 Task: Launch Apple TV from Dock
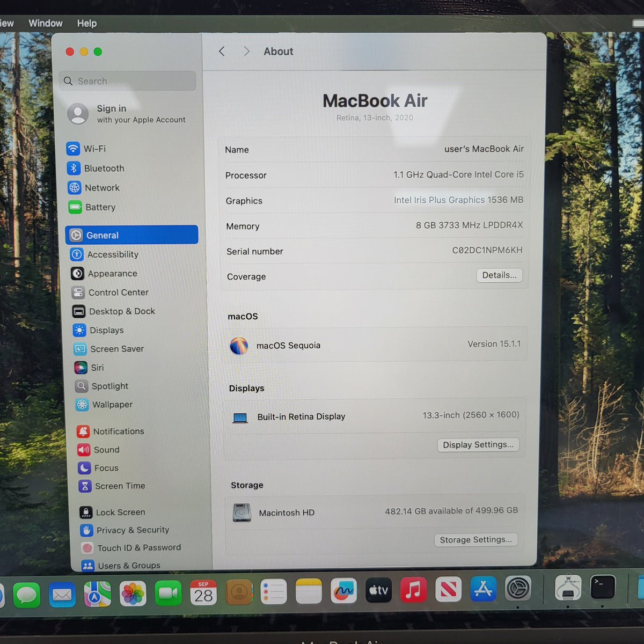[378, 590]
